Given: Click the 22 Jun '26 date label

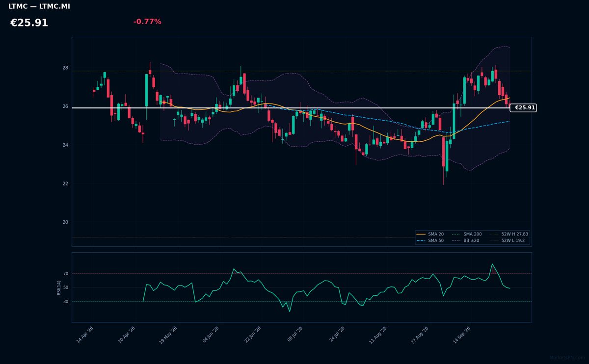Looking at the screenshot, I should pyautogui.click(x=253, y=335).
